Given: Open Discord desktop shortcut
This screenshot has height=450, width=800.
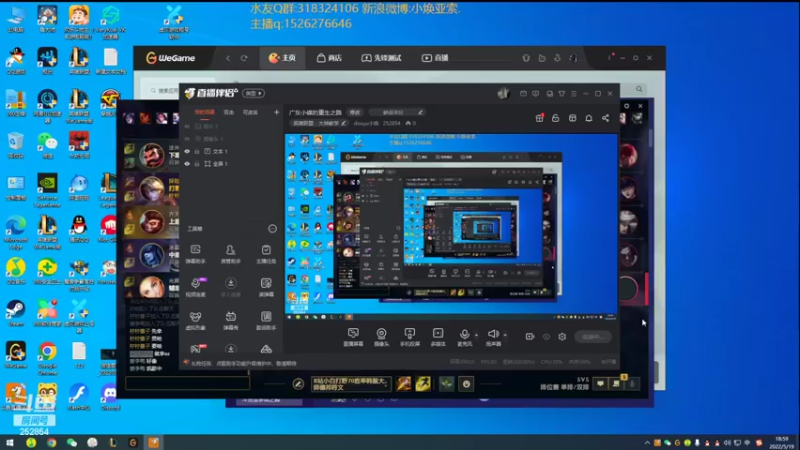Looking at the screenshot, I should 110,397.
